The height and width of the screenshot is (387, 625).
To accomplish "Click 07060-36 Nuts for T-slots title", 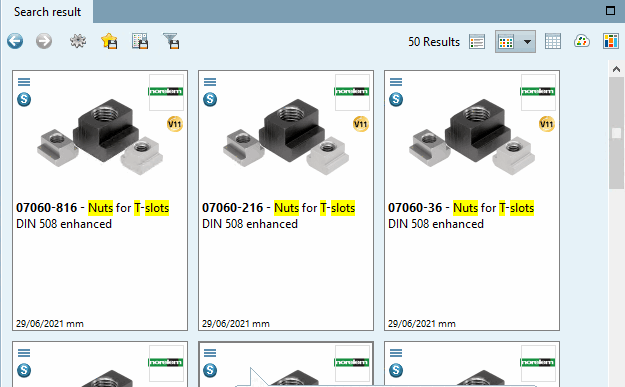I will click(461, 208).
